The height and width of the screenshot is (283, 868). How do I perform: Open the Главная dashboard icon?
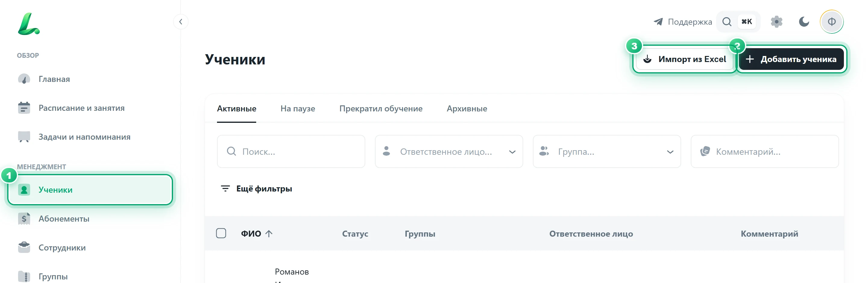coord(24,79)
